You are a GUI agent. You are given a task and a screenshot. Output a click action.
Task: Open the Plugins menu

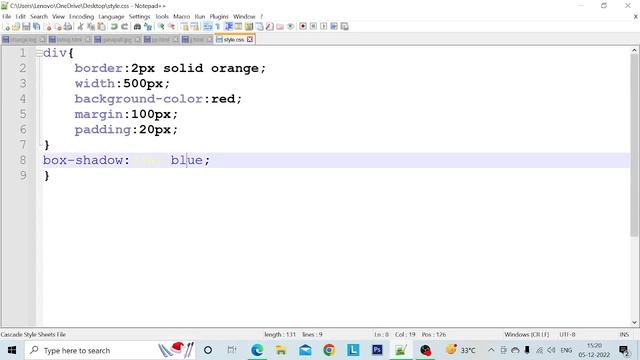tap(219, 17)
